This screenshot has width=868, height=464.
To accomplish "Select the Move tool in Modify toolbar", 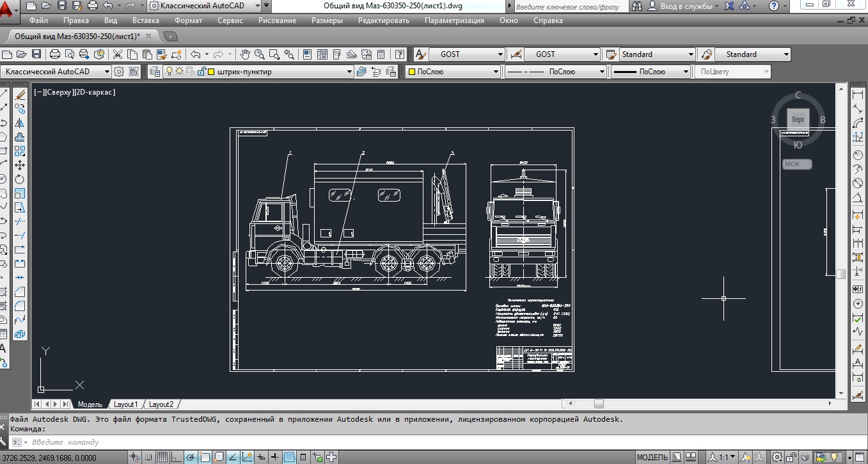I will [x=20, y=165].
